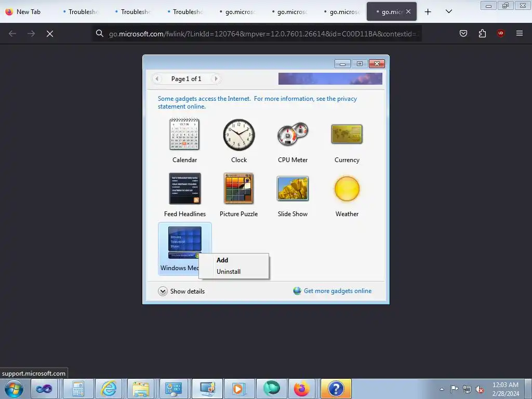Launch Internet Explorer from taskbar
The height and width of the screenshot is (399, 532).
(x=109, y=389)
